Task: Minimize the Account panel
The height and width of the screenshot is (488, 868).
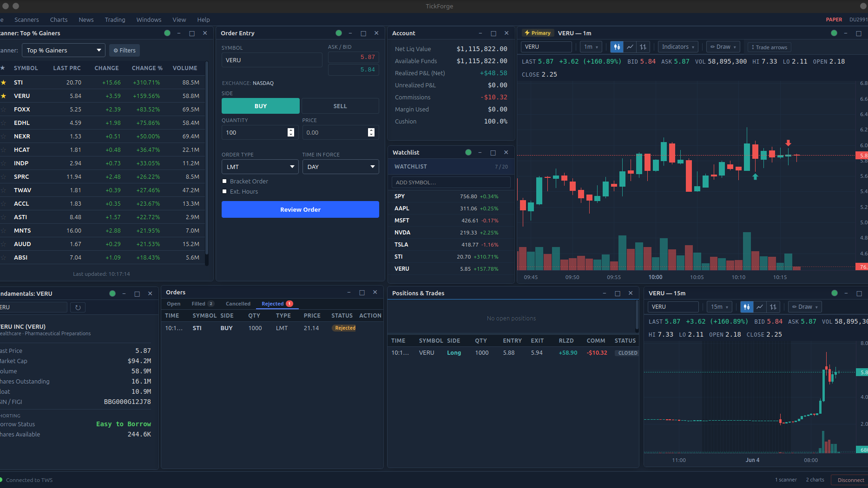Action: (x=480, y=33)
